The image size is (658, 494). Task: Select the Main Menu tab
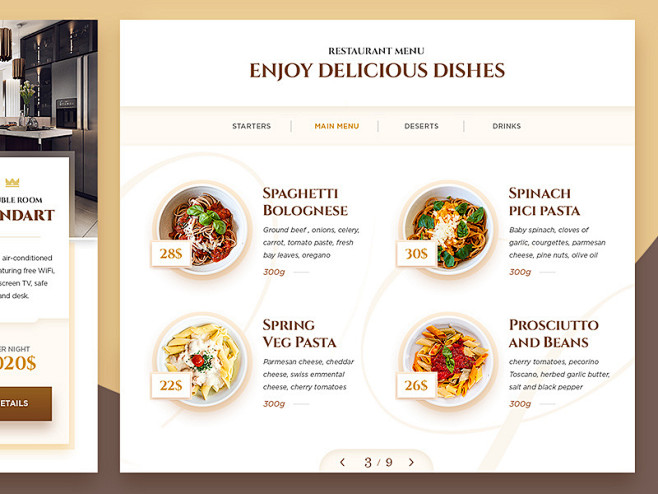pos(337,126)
